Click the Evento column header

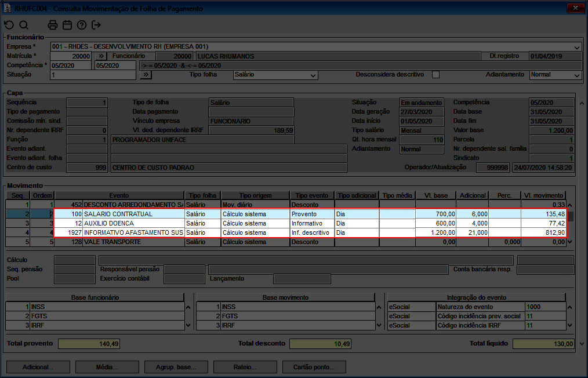click(119, 195)
